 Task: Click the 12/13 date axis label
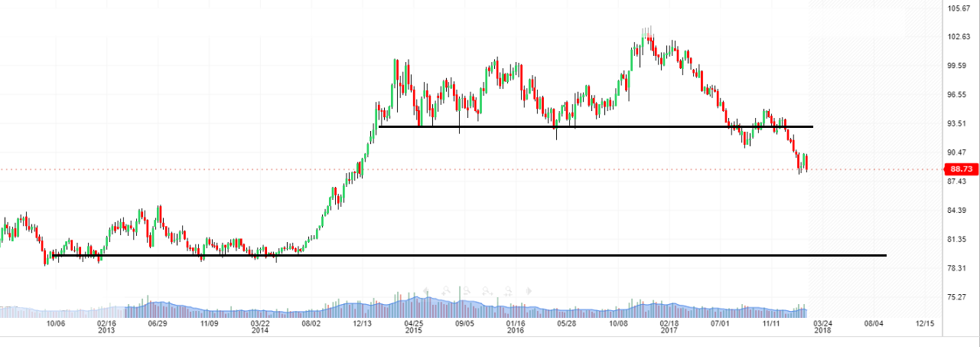[x=363, y=324]
